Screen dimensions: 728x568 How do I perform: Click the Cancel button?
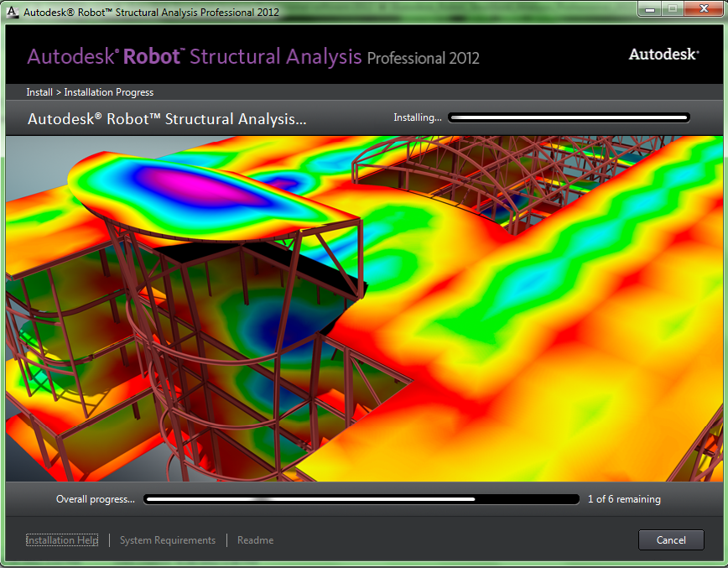671,539
